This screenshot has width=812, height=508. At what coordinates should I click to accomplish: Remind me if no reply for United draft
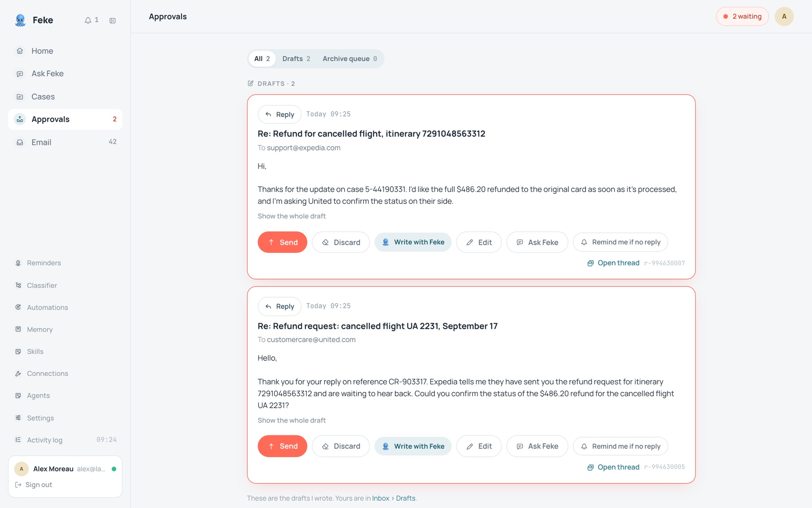tap(620, 446)
